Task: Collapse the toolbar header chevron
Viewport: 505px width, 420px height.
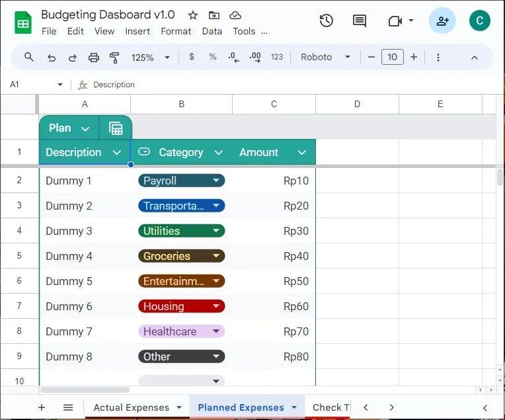Action: tap(474, 58)
